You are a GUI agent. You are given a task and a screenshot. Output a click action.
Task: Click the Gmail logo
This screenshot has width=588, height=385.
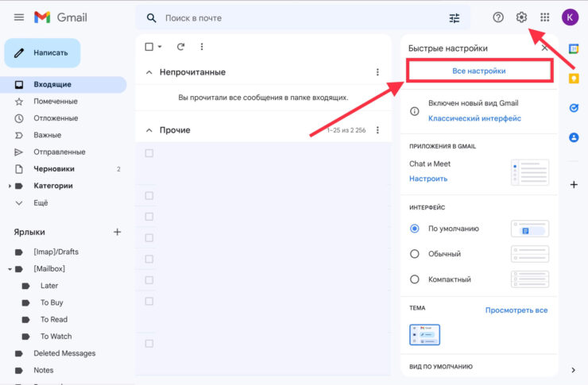60,17
